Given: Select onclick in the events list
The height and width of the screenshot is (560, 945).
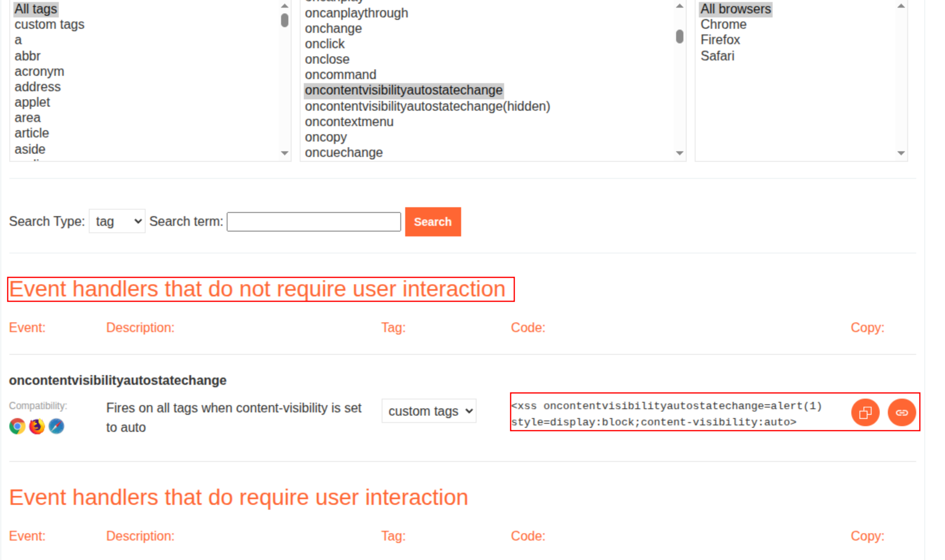Looking at the screenshot, I should point(324,43).
